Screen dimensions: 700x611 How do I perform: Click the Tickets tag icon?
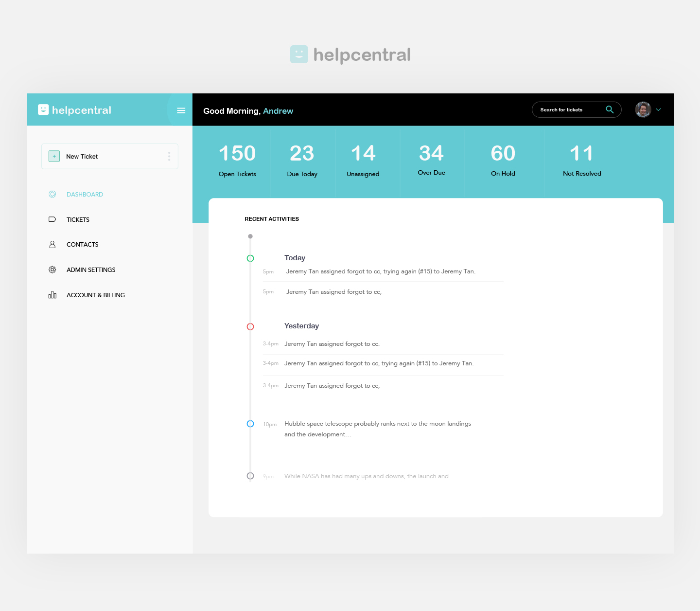click(x=52, y=219)
